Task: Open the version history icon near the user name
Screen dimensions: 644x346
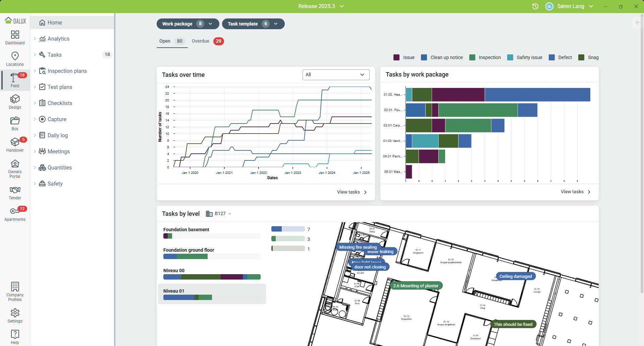Action: tap(535, 6)
